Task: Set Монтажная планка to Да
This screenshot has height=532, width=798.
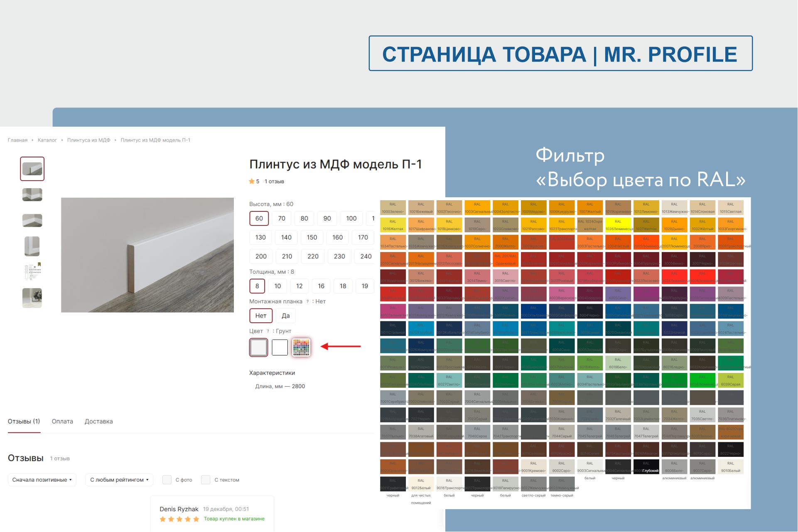Action: tap(286, 316)
